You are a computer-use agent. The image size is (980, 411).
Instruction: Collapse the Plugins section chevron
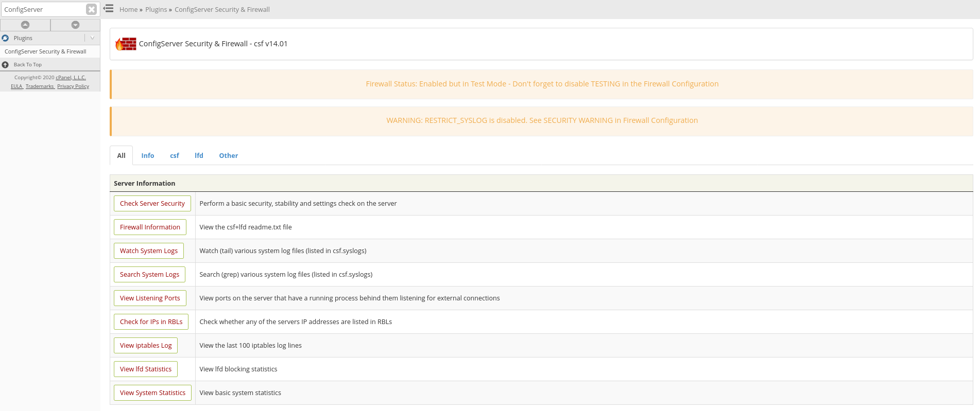[x=92, y=38]
